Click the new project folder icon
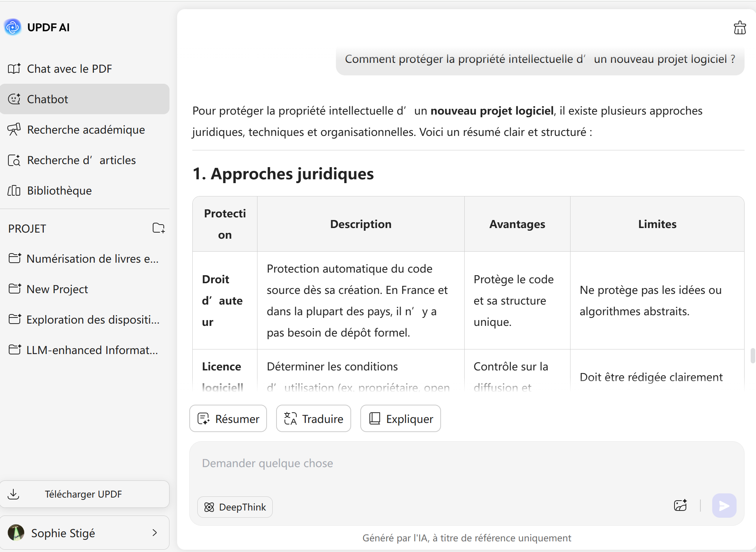The image size is (756, 552). pos(158,228)
